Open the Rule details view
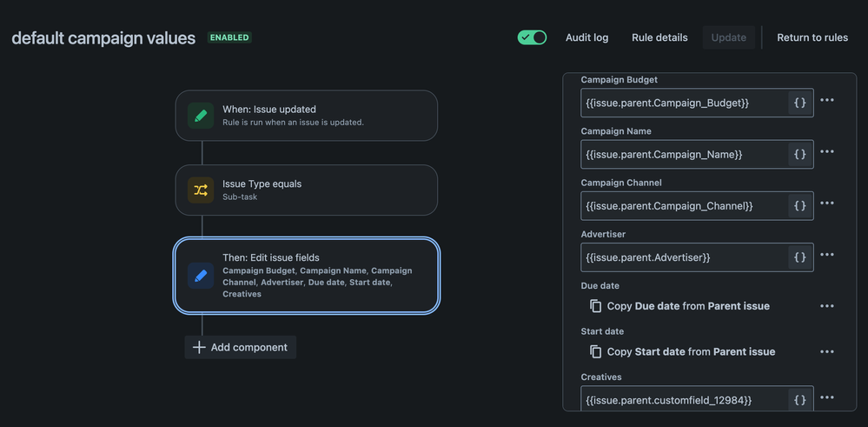 tap(659, 37)
